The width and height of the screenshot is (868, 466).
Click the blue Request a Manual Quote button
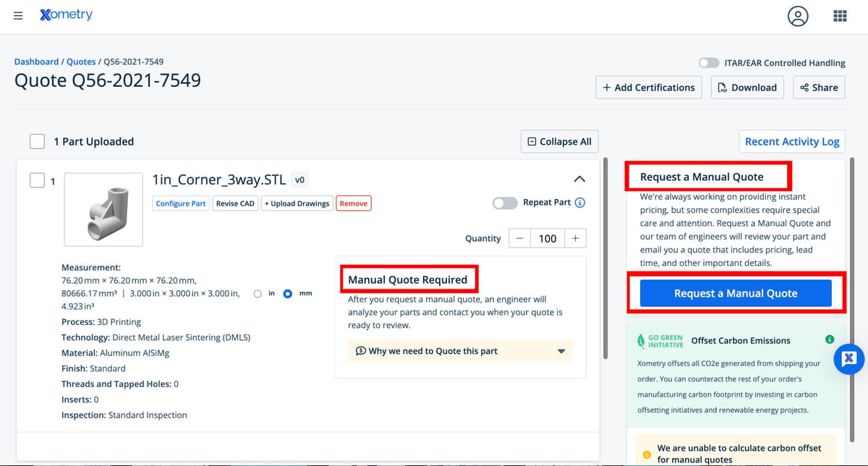tap(736, 293)
